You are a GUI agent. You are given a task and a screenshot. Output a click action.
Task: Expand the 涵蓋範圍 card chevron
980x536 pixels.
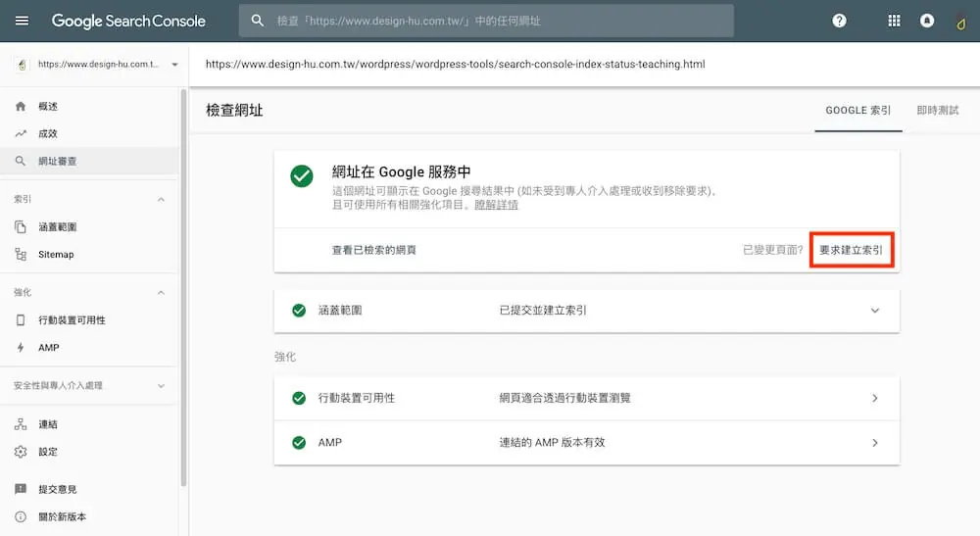pos(875,311)
